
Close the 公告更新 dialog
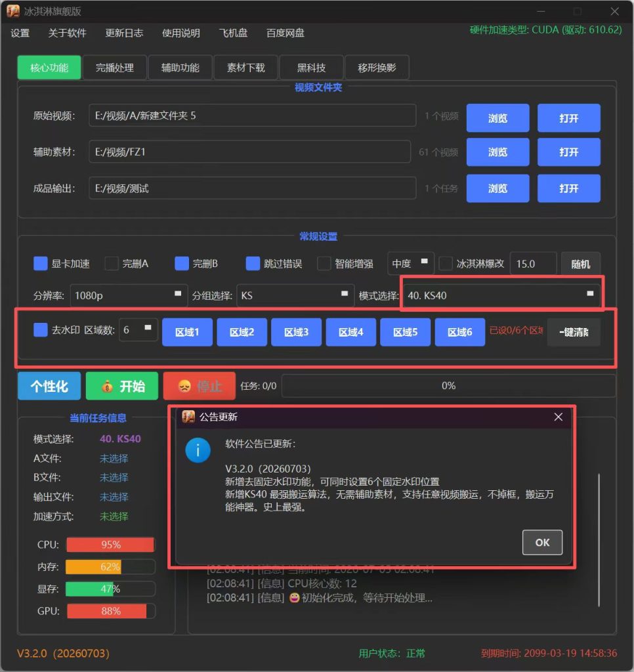(558, 417)
